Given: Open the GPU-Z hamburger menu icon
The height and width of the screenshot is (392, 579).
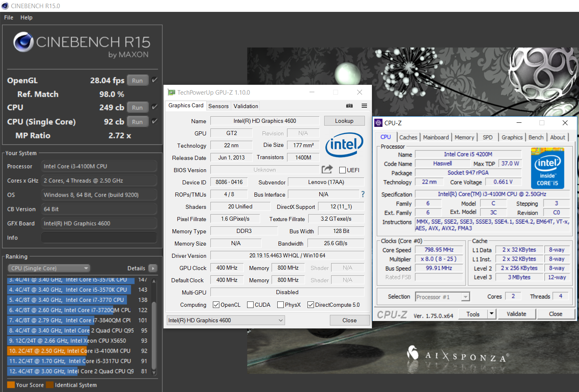Looking at the screenshot, I should click(364, 106).
